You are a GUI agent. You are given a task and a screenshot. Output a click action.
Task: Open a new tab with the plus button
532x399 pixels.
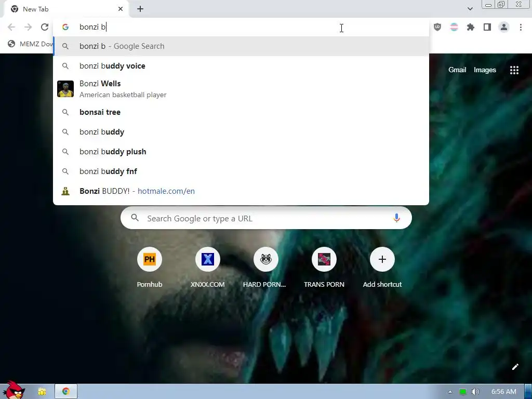[140, 9]
